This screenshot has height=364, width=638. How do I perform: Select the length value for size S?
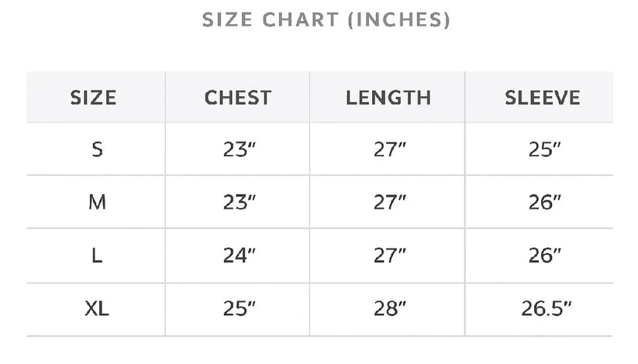click(390, 149)
